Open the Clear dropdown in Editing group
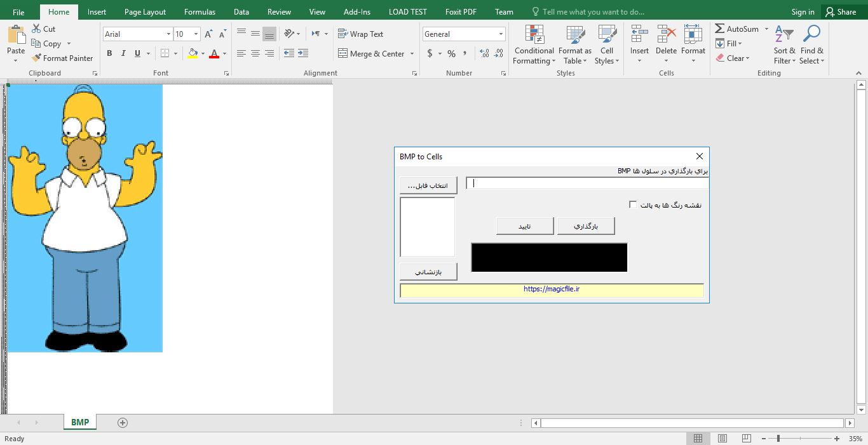Viewport: 868px width, 445px height. pos(733,58)
